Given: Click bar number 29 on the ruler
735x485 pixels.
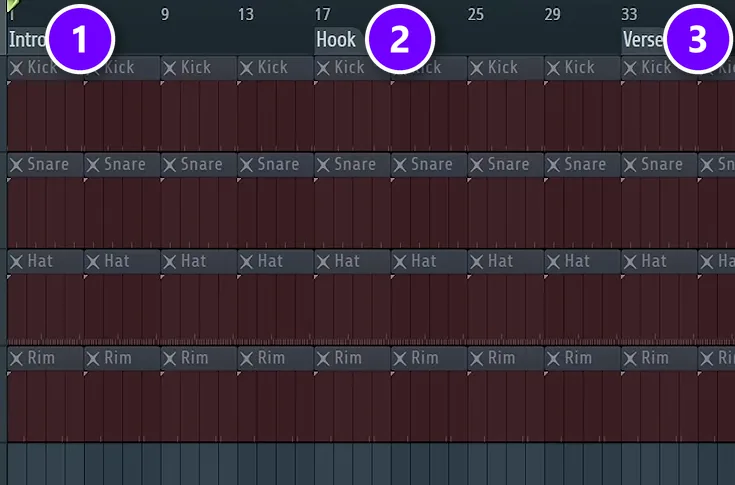Looking at the screenshot, I should [552, 15].
